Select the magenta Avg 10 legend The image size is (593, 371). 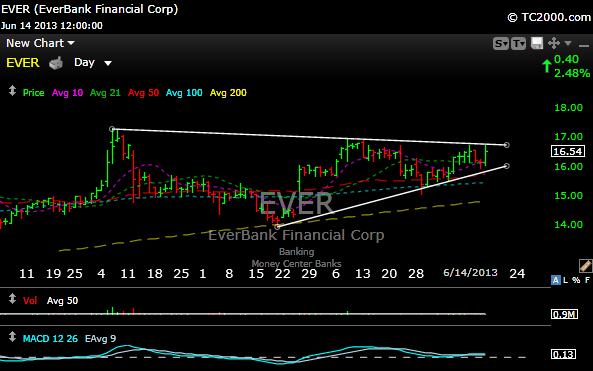tap(67, 93)
